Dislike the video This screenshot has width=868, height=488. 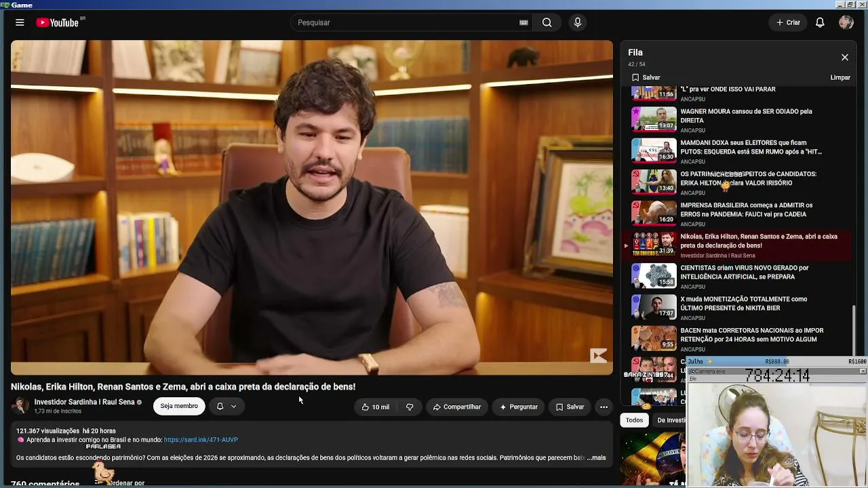click(410, 407)
